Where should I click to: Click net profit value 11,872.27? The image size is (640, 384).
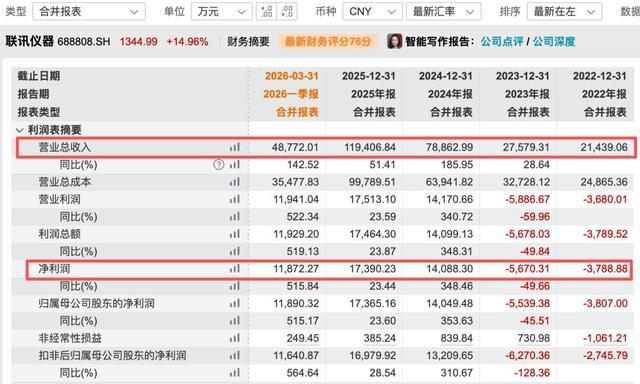click(x=296, y=269)
